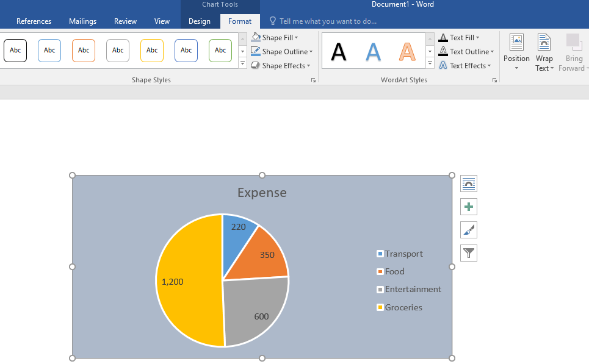The image size is (589, 364).
Task: Click the Wrap Text icon
Action: pyautogui.click(x=544, y=42)
